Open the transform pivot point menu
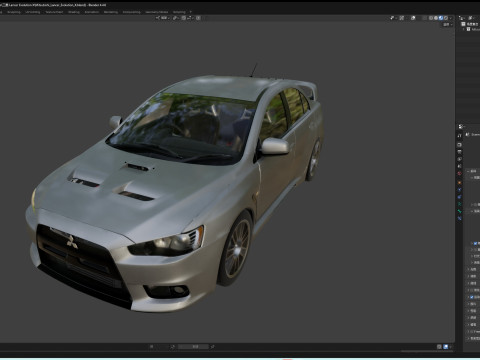This screenshot has width=480, height=360. [175, 18]
